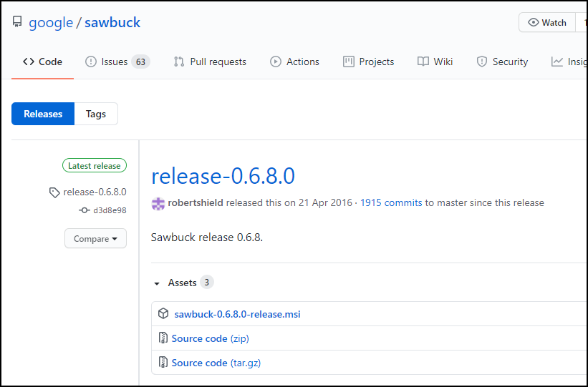Click the Insights graph icon
The height and width of the screenshot is (387, 588).
tap(557, 62)
